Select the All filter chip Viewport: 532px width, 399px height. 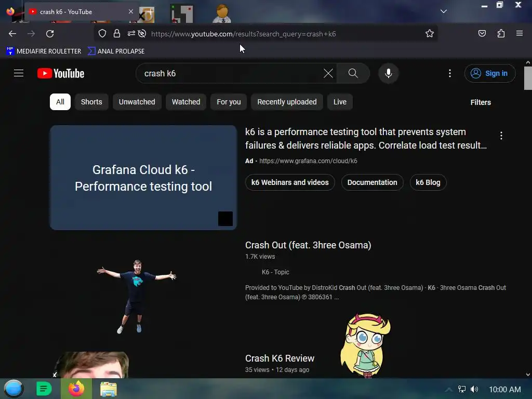pos(60,102)
